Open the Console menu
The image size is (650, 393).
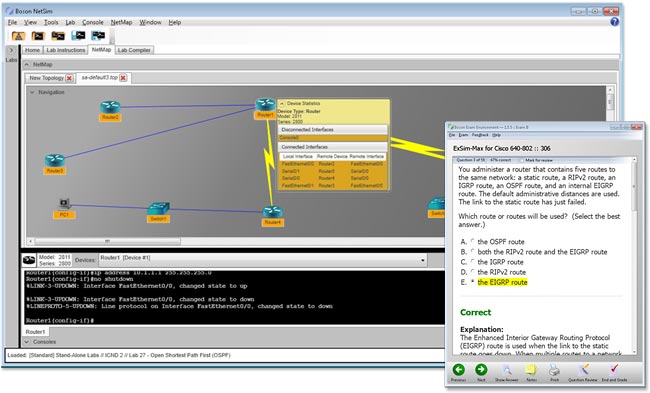93,22
